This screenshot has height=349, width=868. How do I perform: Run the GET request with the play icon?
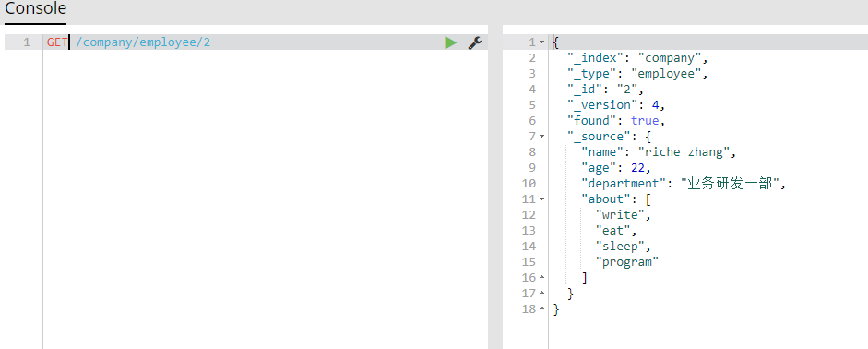tap(451, 42)
